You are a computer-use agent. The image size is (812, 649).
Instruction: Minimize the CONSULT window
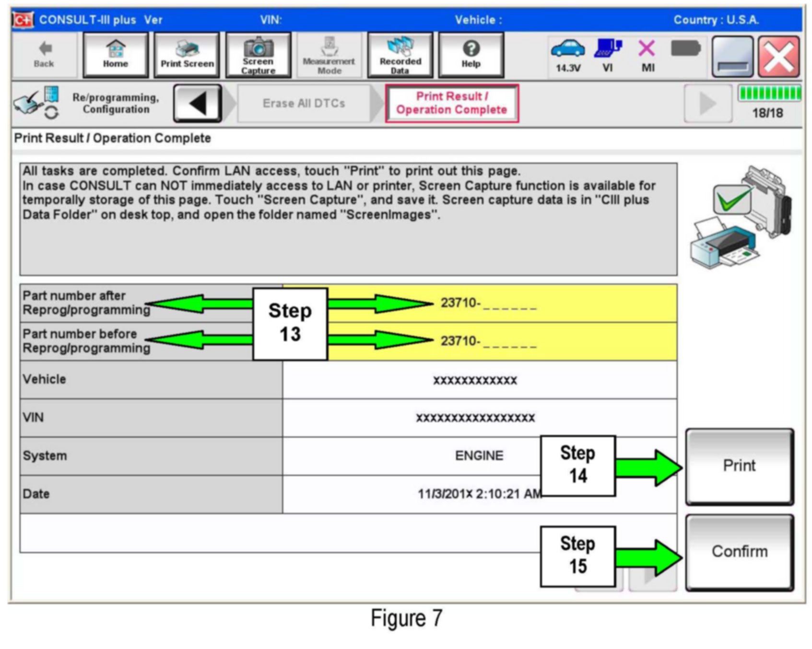click(x=732, y=57)
